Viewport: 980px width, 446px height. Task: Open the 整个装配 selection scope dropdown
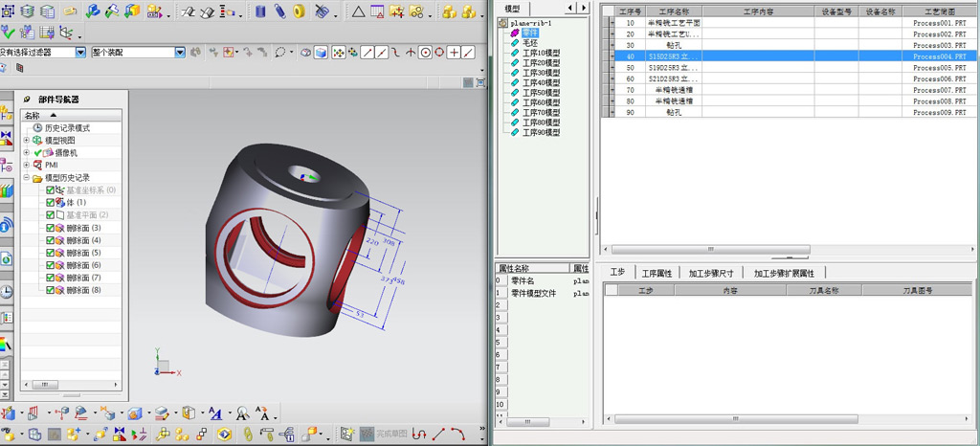point(180,52)
